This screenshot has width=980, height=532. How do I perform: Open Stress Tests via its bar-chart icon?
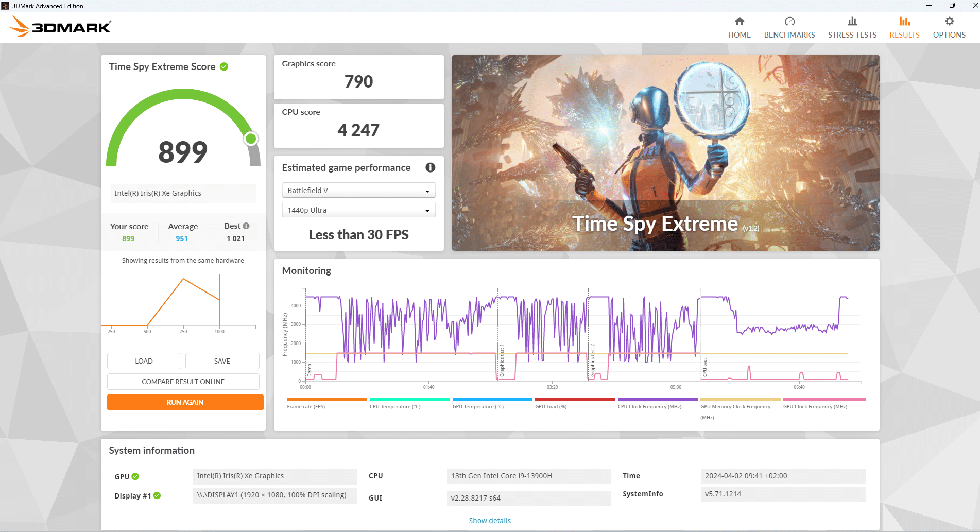click(x=852, y=21)
